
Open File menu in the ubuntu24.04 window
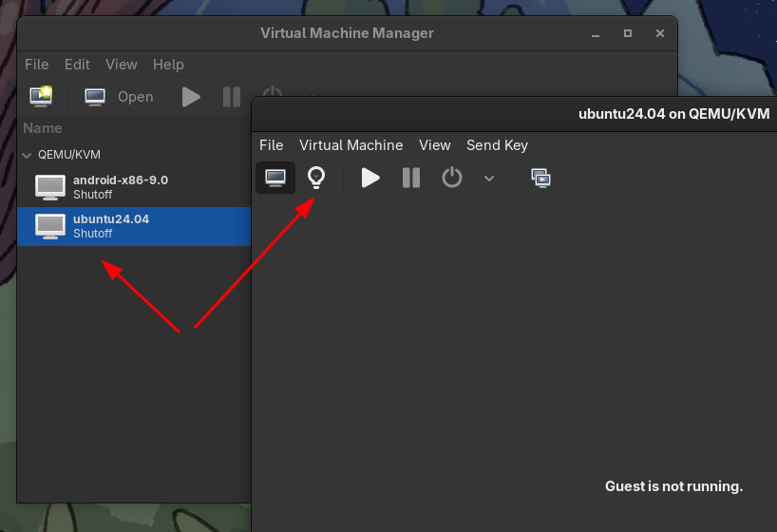[x=271, y=145]
